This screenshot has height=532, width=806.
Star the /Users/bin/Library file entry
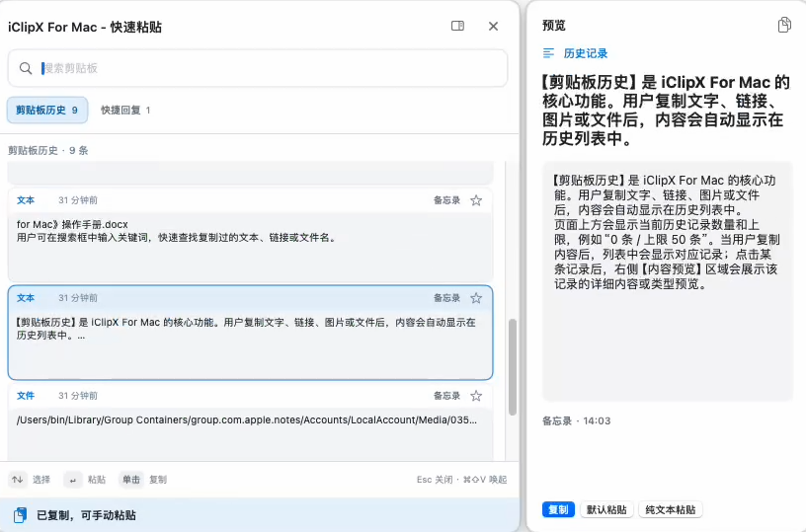(x=476, y=396)
